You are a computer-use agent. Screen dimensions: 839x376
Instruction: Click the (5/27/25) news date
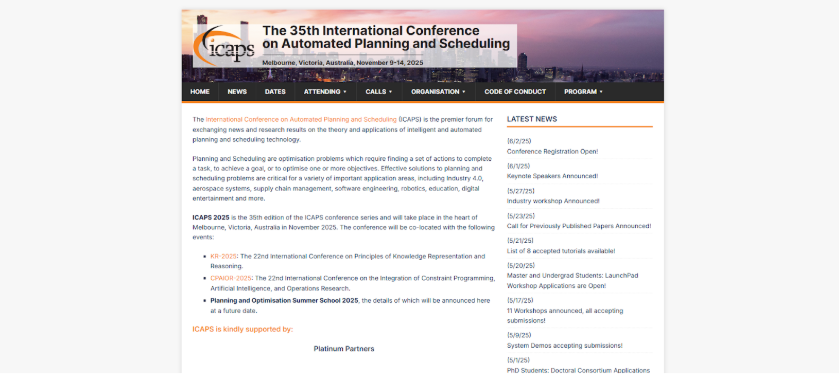(521, 191)
